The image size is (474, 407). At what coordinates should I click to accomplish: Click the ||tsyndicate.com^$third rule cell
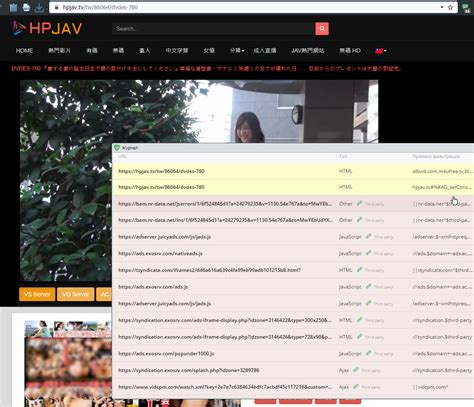pos(442,270)
